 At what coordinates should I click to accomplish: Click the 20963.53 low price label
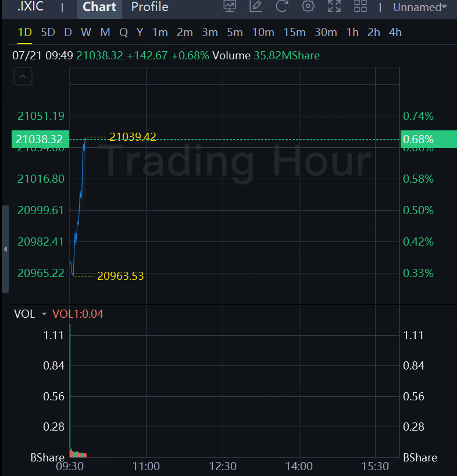(120, 276)
